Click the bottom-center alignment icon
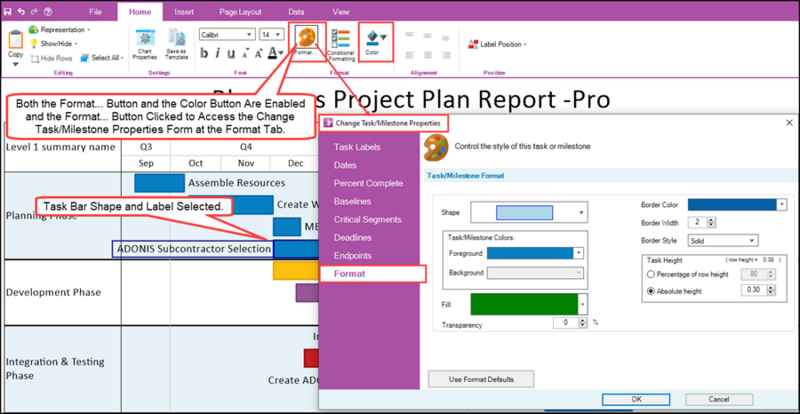This screenshot has height=414, width=800. click(x=428, y=54)
